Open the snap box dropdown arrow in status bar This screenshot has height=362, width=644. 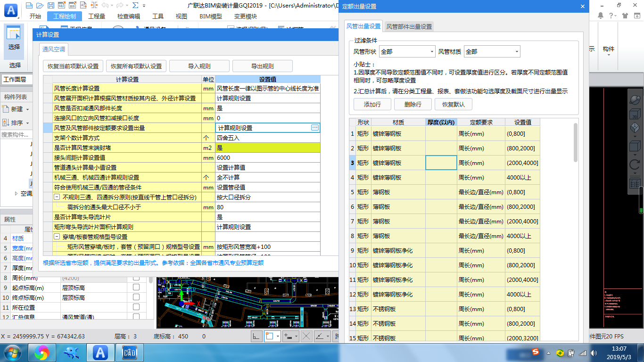pyautogui.click(x=279, y=337)
